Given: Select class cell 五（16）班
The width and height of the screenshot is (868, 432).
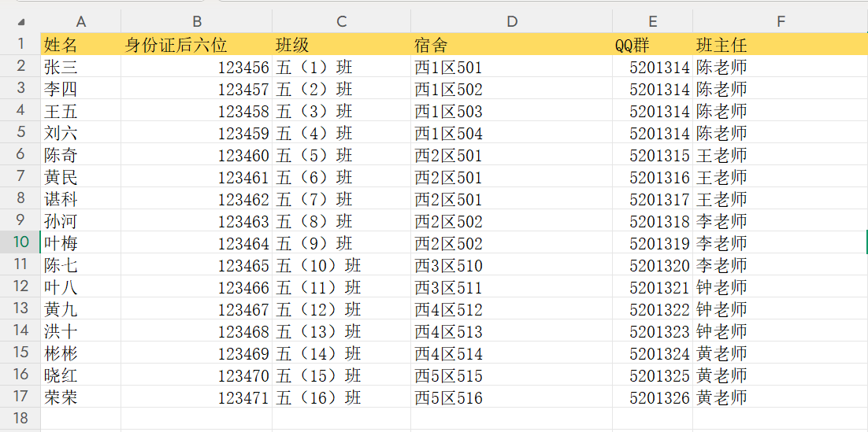Looking at the screenshot, I should [x=342, y=397].
